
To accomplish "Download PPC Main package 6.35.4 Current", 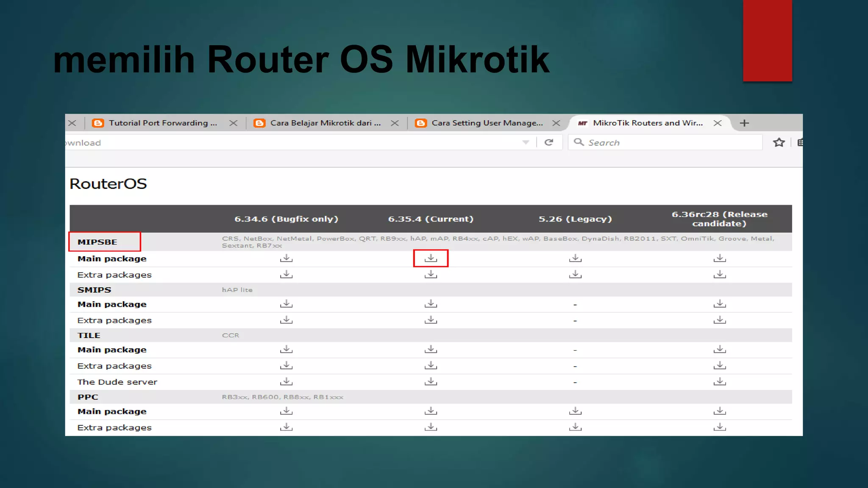I will click(x=431, y=411).
